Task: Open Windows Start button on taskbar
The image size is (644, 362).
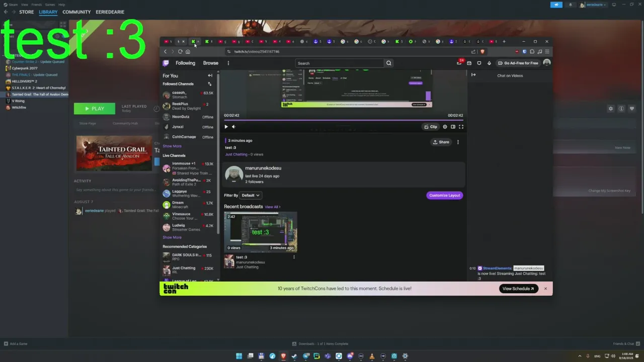Action: tap(239, 356)
